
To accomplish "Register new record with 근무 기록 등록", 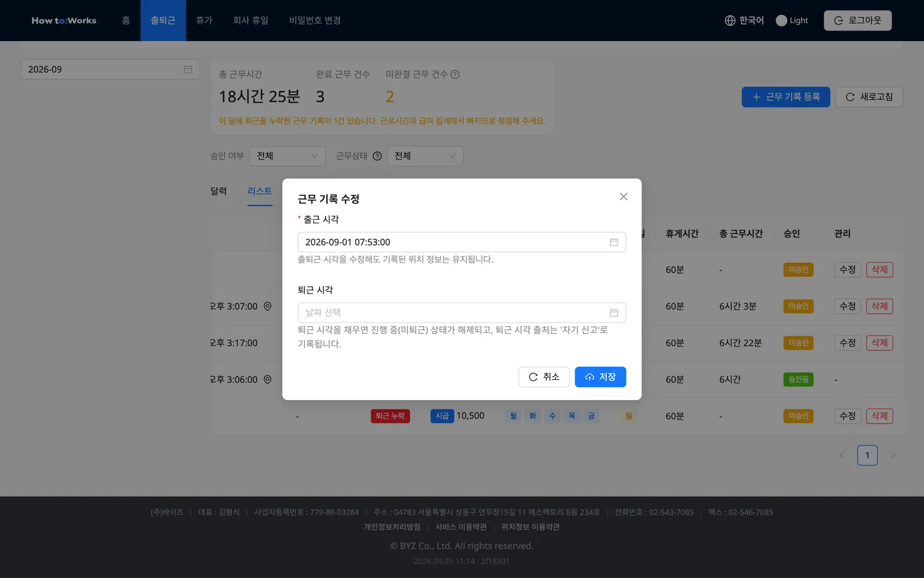I will pos(785,97).
